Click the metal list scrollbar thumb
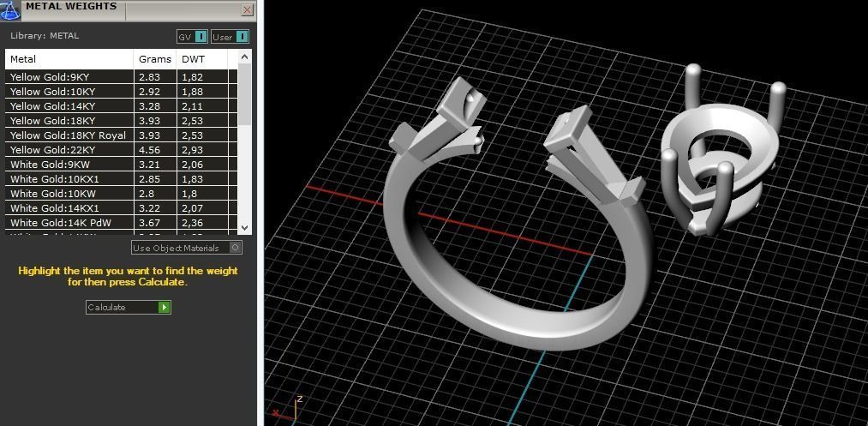 coord(245,93)
